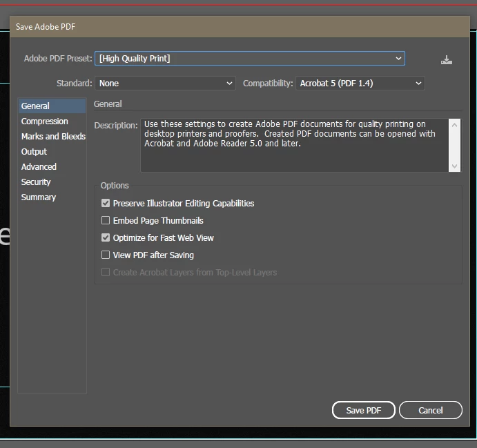Click the Save Adobe PDF title bar

[x=240, y=27]
